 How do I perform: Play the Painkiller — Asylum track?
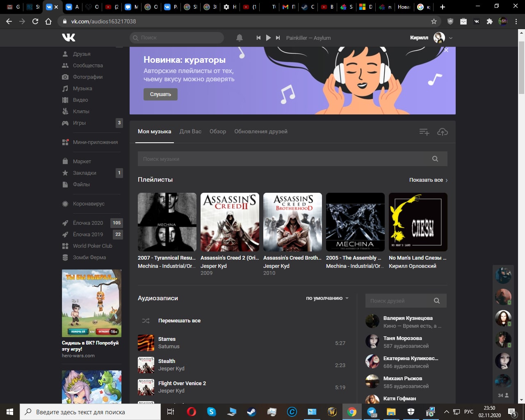(x=268, y=38)
